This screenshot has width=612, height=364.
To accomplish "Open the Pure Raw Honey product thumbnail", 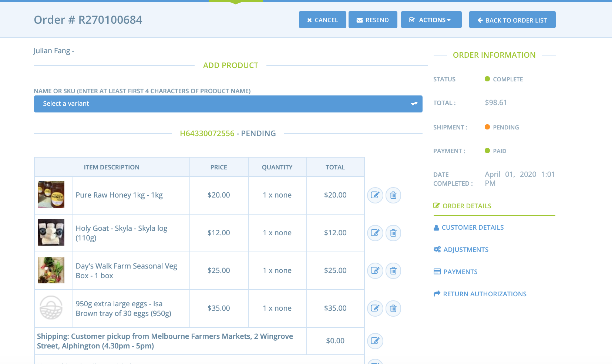I will [x=51, y=195].
